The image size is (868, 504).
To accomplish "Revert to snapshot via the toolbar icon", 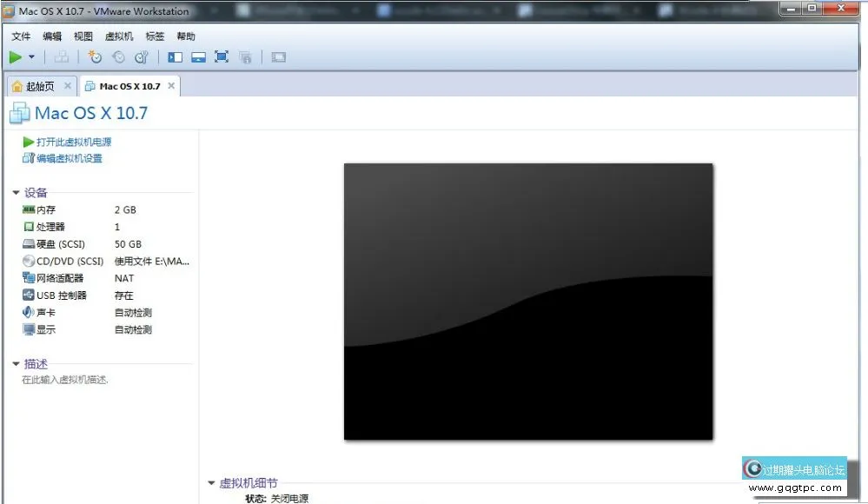I will [118, 56].
